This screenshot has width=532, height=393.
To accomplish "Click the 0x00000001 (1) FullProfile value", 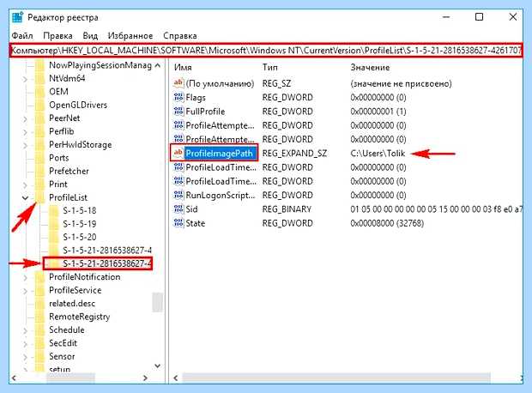I will click(378, 112).
